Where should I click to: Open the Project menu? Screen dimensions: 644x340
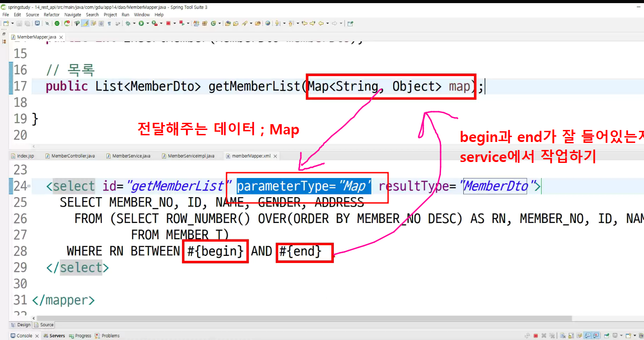click(x=110, y=15)
